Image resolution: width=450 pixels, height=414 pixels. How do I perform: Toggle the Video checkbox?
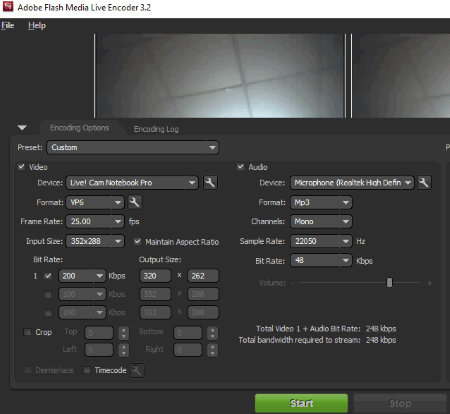[21, 167]
